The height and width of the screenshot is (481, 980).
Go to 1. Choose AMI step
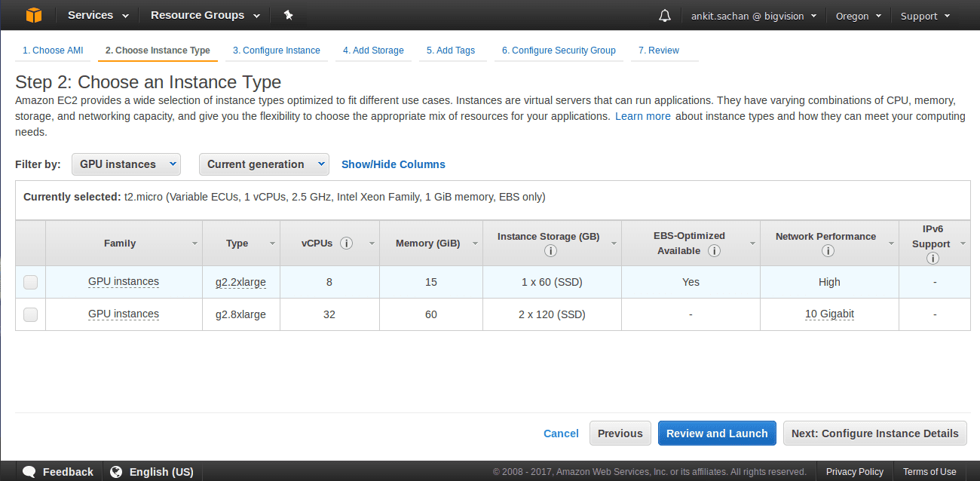coord(53,51)
